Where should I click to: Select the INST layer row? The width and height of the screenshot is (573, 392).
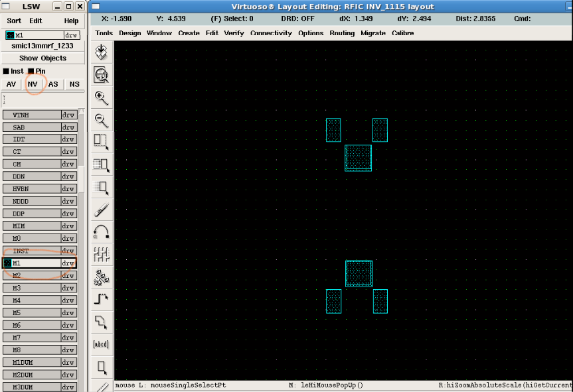tap(40, 251)
